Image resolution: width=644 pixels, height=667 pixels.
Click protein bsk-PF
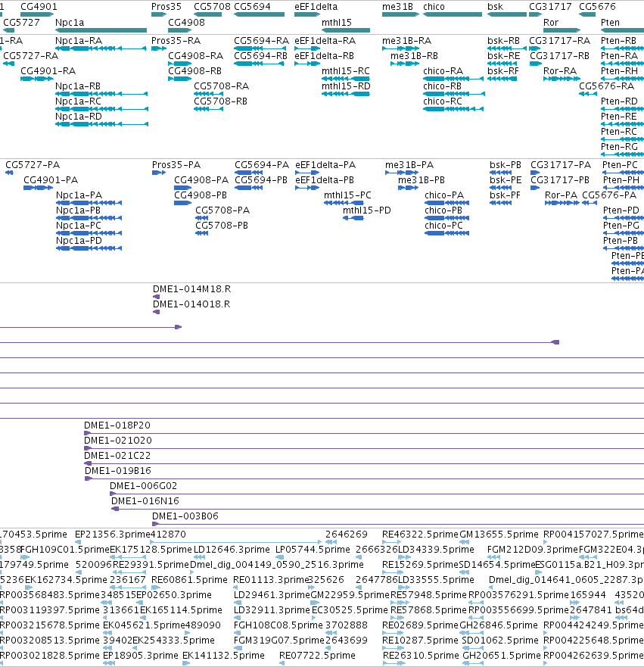point(501,203)
